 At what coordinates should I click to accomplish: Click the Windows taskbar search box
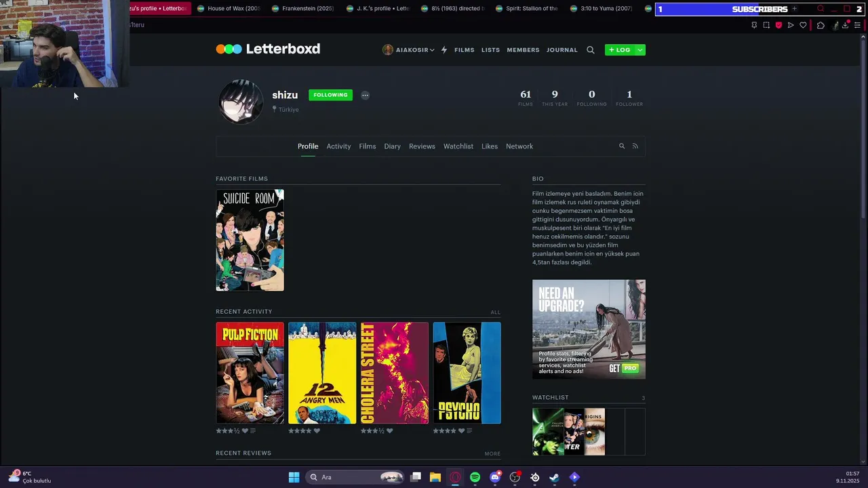(355, 477)
